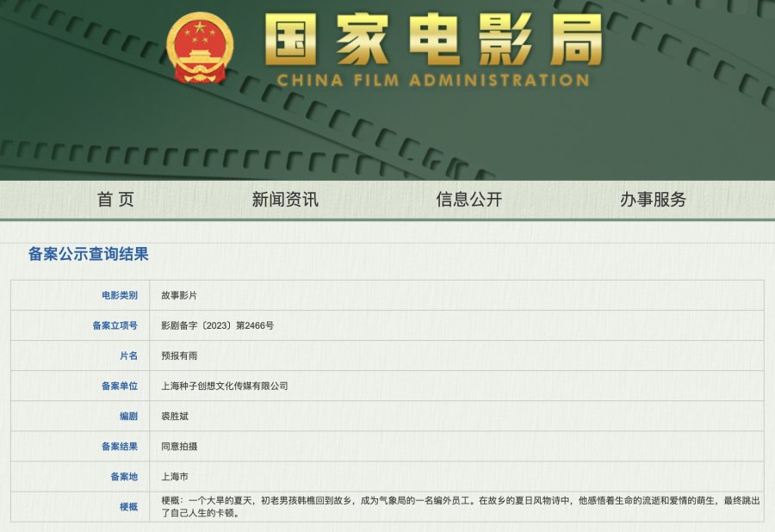Screen dimensions: 775x532
Task: Click the 上海市 location value
Action: point(175,477)
